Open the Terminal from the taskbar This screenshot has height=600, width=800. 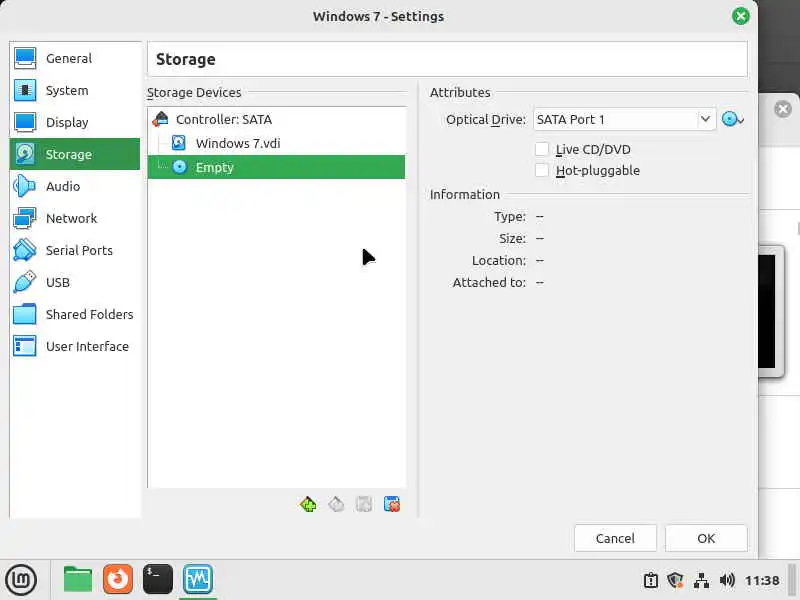coord(158,580)
